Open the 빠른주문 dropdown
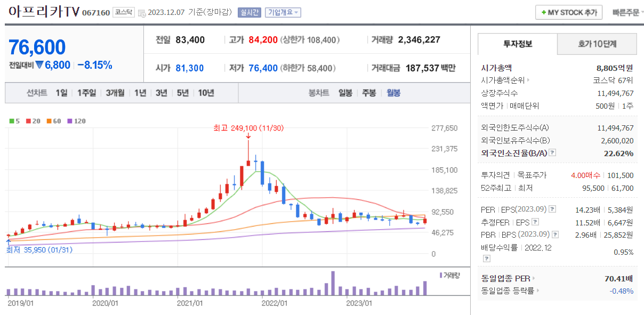The image size is (644, 315). pos(628,12)
